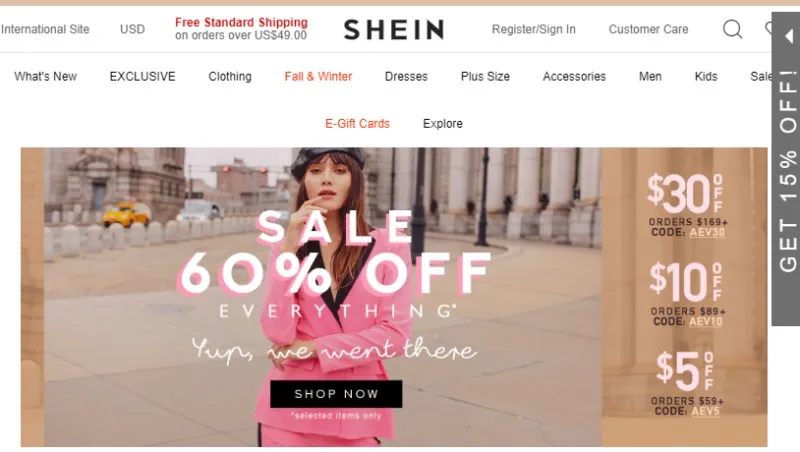The height and width of the screenshot is (452, 800).
Task: Open Customer Care link
Action: (x=648, y=30)
